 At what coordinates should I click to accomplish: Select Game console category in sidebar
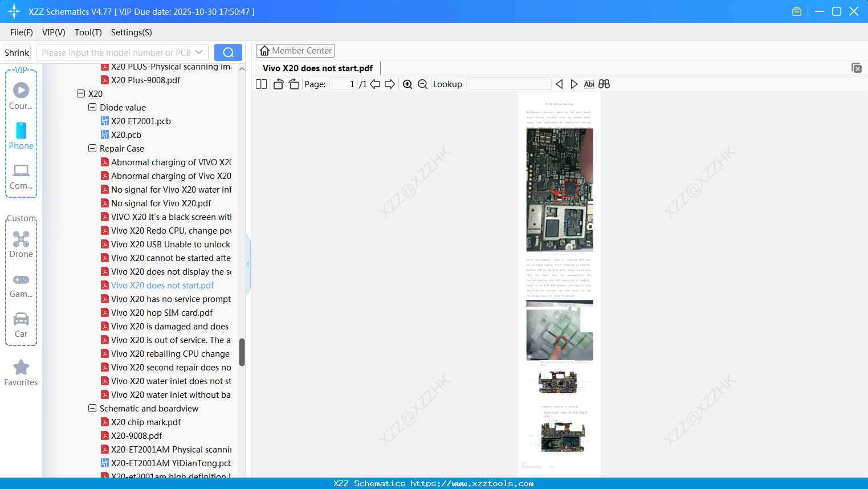pyautogui.click(x=21, y=286)
